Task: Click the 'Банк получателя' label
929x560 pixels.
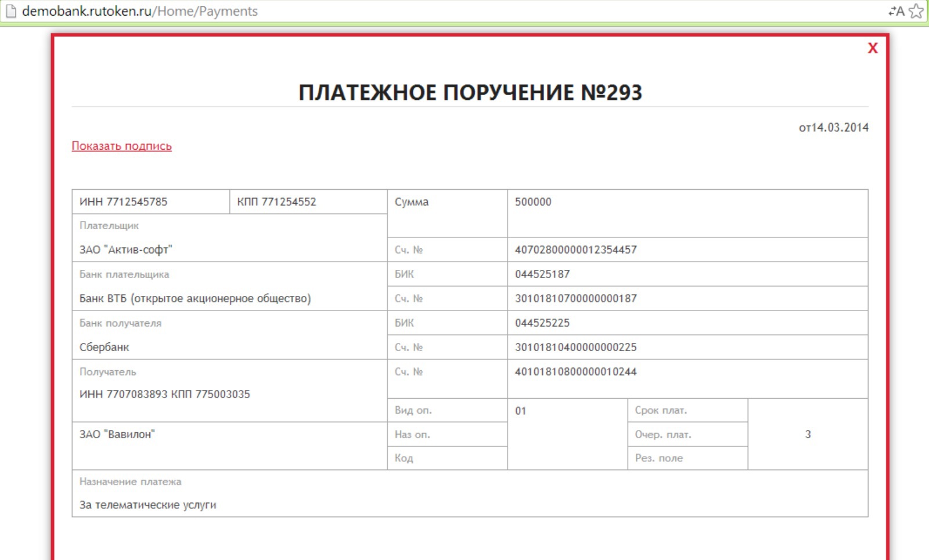Action: click(x=120, y=323)
